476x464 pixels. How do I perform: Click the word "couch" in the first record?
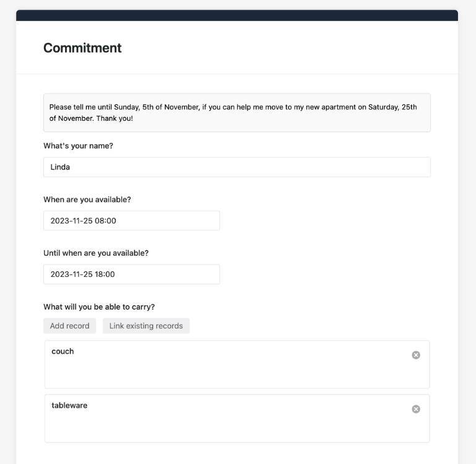(x=63, y=351)
